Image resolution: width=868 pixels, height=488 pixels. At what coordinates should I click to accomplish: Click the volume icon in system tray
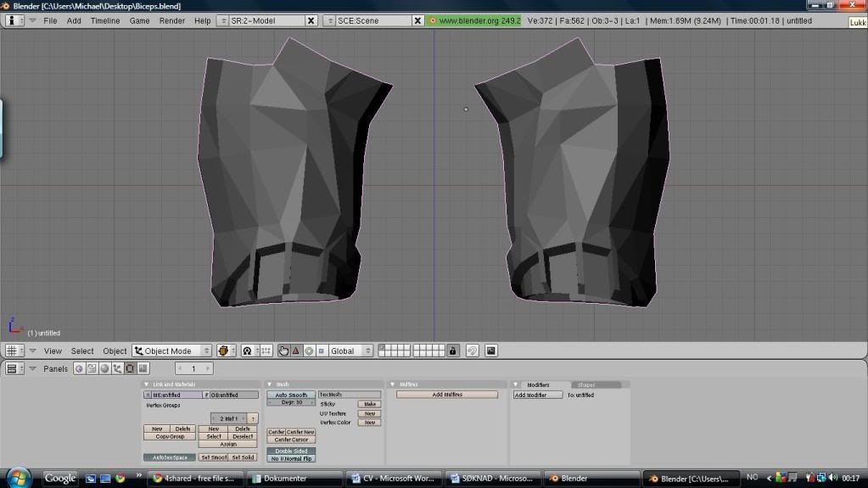[x=833, y=478]
